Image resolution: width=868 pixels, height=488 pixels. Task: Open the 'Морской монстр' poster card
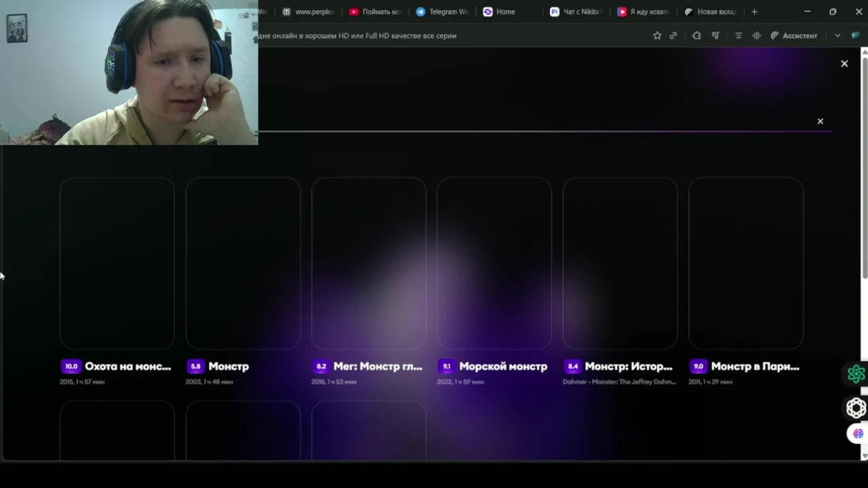[x=494, y=263]
